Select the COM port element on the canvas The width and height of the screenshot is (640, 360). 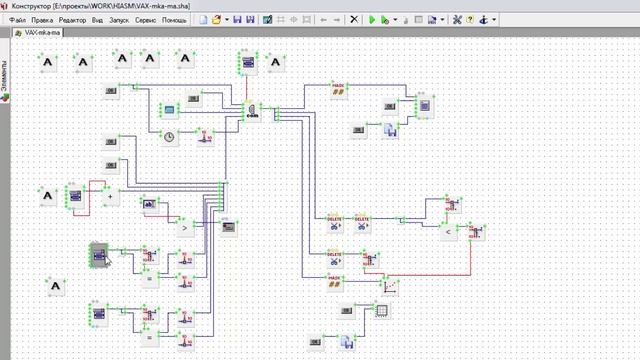pos(252,111)
